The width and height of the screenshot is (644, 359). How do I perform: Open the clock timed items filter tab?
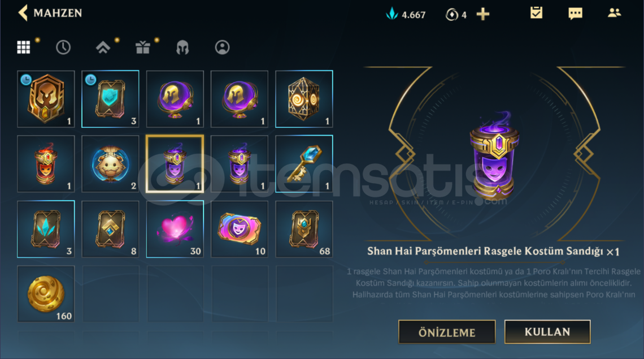(x=63, y=47)
